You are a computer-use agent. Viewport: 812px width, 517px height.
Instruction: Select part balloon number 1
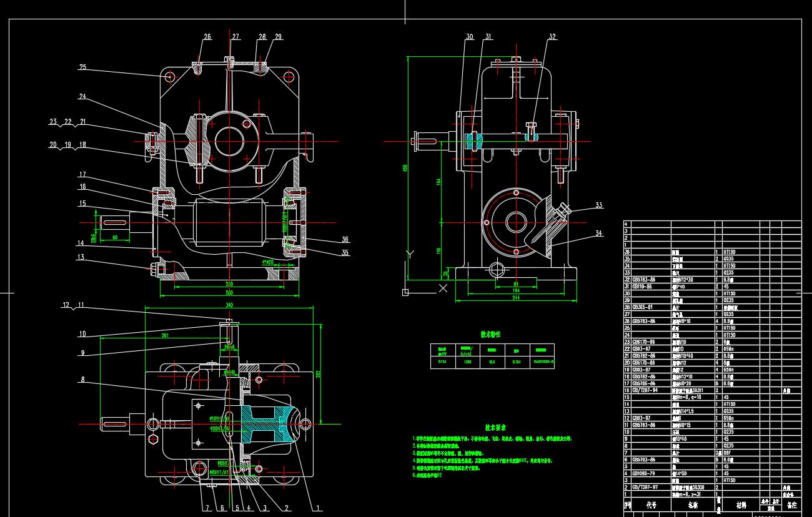point(318,508)
